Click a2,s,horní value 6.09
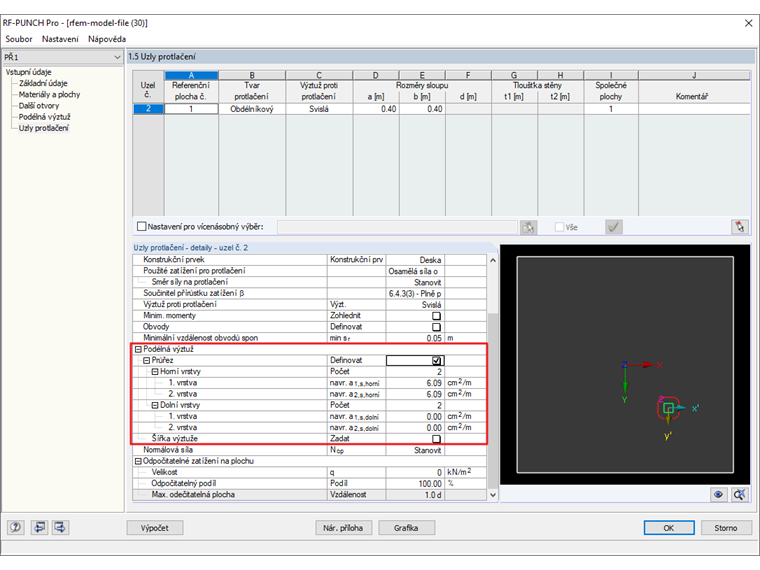Screen dimensions: 760x570 point(415,394)
